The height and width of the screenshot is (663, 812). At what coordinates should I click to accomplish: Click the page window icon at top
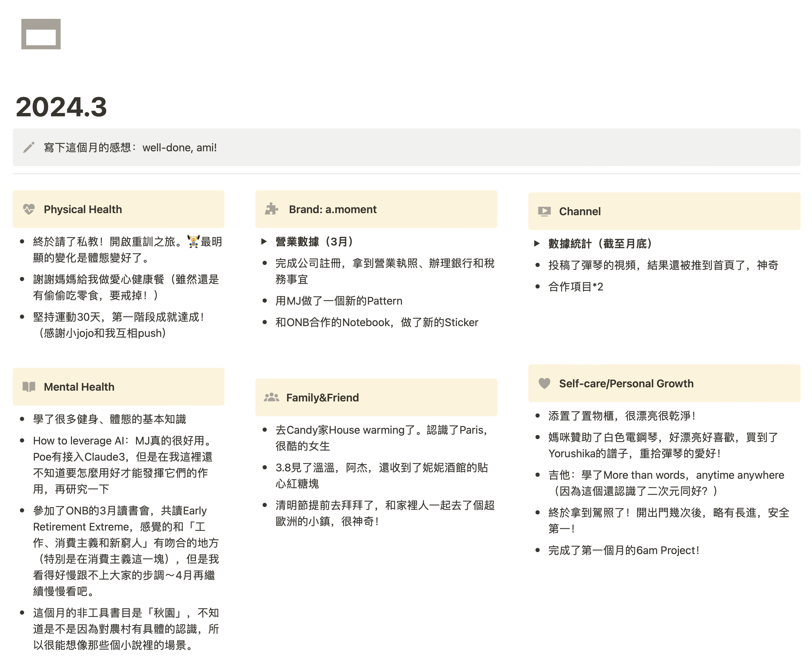click(x=41, y=34)
